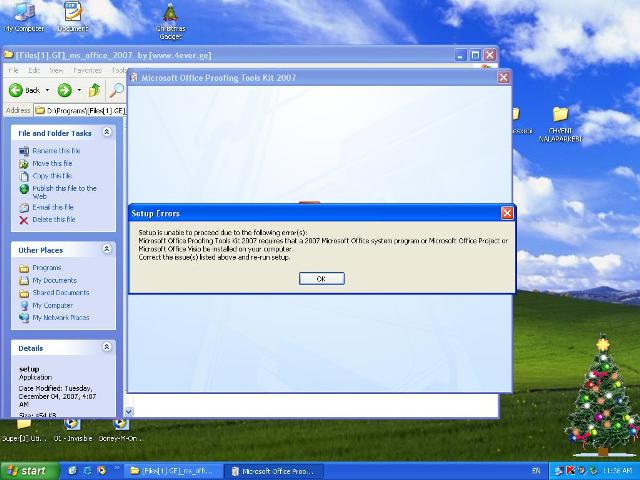
Task: Click the Proofing Tools Kit title bar icon
Action: [134, 77]
